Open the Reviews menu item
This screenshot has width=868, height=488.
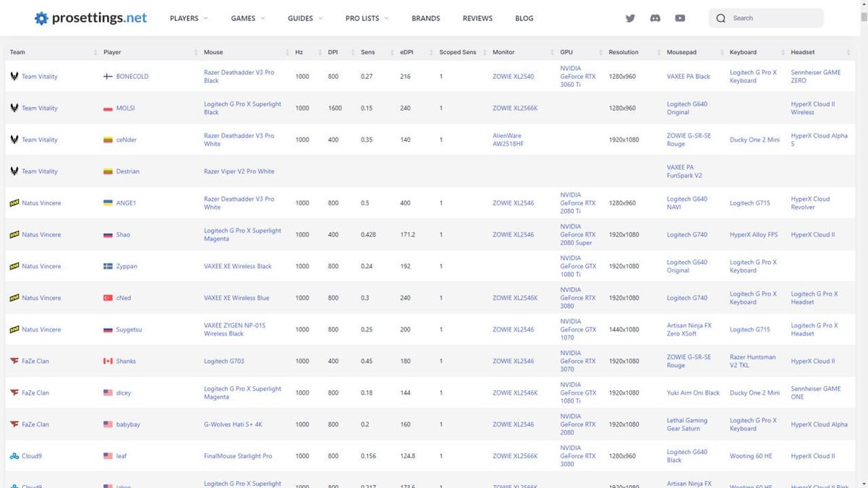[477, 18]
